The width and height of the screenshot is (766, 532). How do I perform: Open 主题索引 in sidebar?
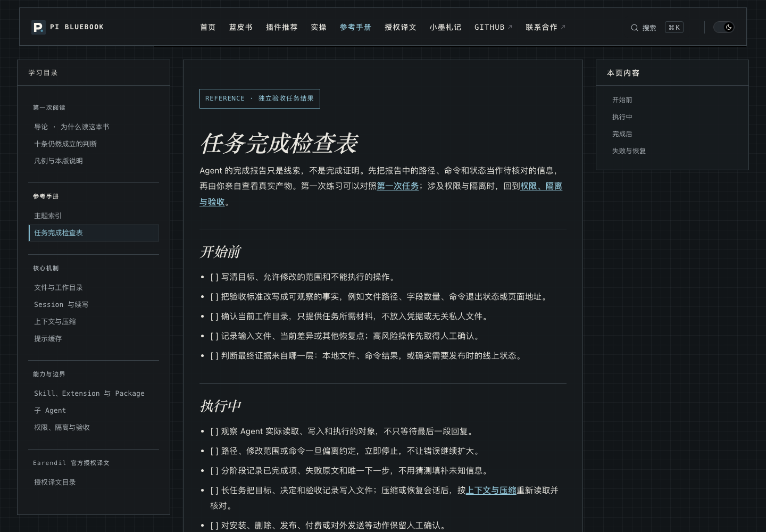pos(48,215)
